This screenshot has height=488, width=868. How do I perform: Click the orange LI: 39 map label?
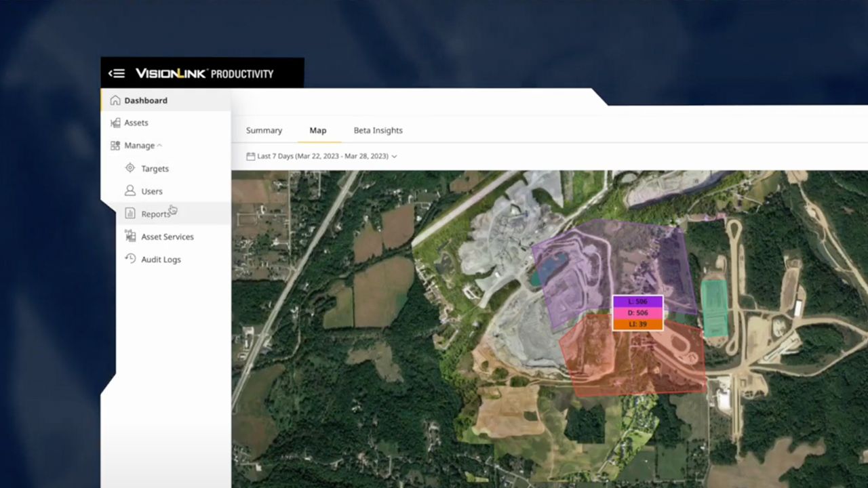(x=637, y=325)
